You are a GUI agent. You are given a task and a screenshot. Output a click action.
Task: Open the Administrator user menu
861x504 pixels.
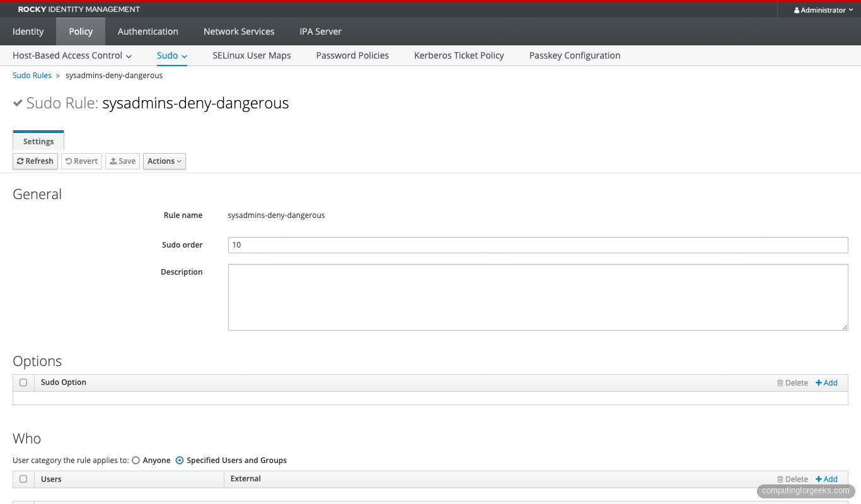(823, 10)
